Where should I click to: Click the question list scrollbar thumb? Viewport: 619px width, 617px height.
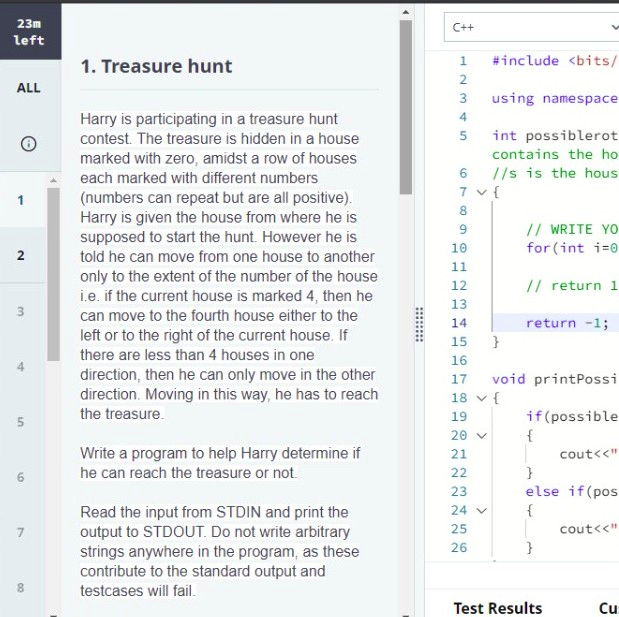[x=53, y=274]
